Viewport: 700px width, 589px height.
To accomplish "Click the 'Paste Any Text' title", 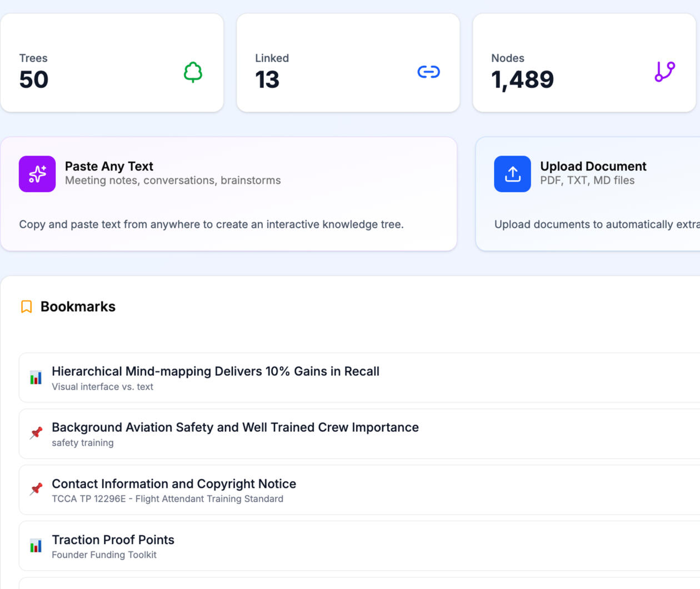I will (109, 166).
